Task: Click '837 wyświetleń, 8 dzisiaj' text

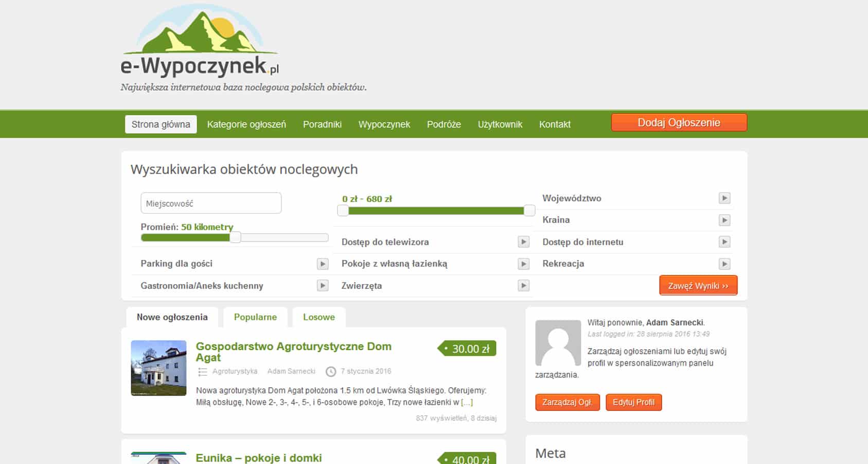Action: (x=456, y=418)
